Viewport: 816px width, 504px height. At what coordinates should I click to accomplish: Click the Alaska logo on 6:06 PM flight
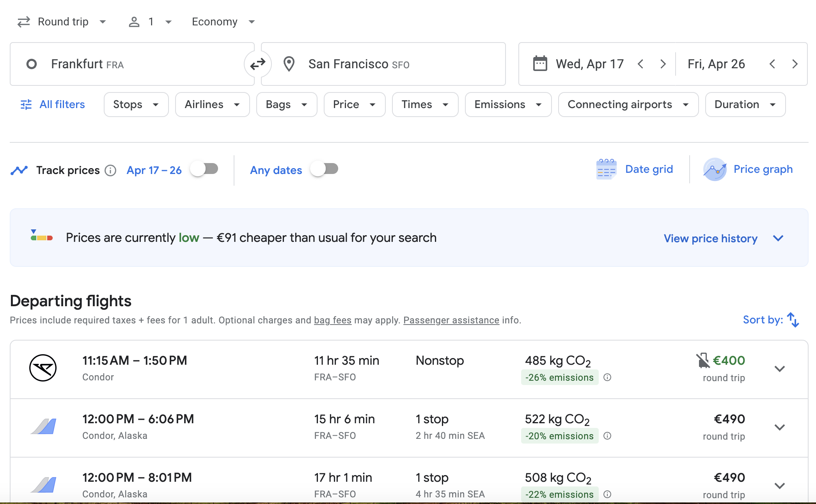[44, 426]
